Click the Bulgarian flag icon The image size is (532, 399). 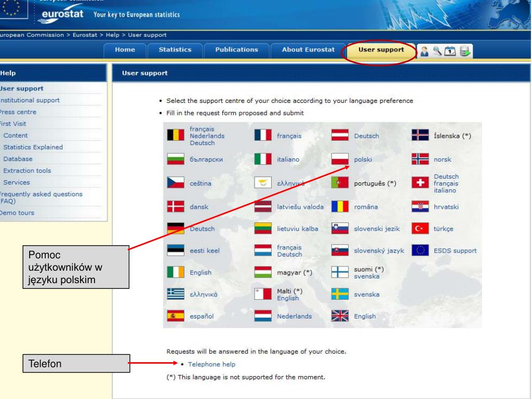[176, 159]
